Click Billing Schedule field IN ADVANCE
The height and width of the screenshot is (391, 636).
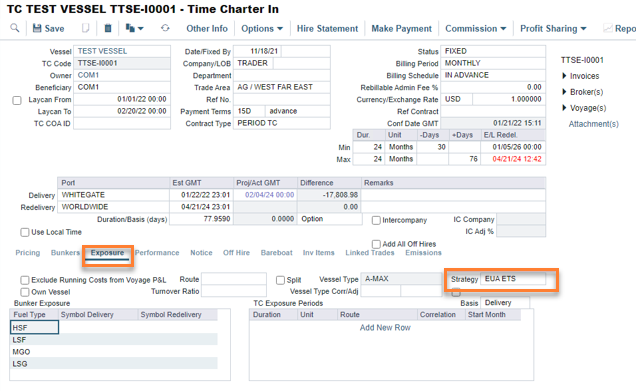(493, 75)
